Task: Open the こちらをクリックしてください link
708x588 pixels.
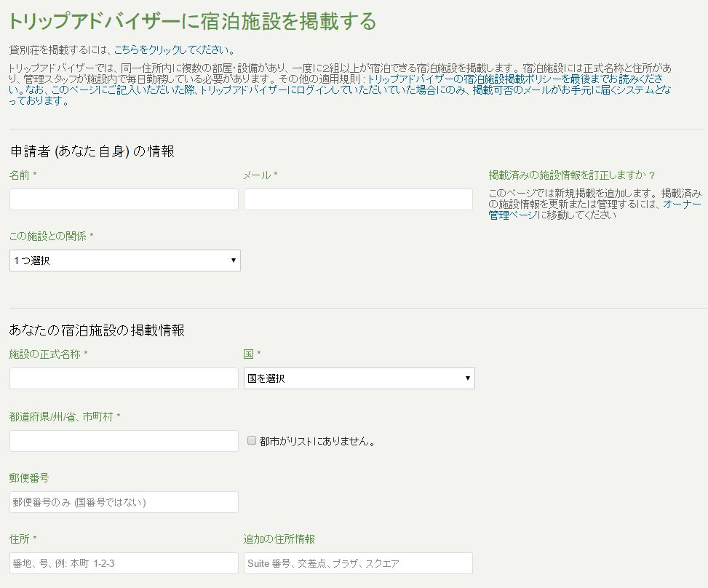Action: click(174, 49)
